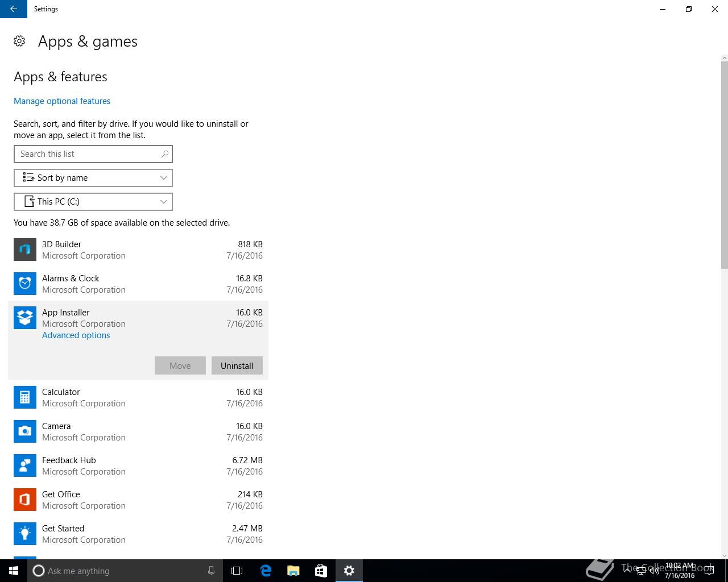Click the 818 KB size value
This screenshot has height=582, width=728.
(x=250, y=244)
